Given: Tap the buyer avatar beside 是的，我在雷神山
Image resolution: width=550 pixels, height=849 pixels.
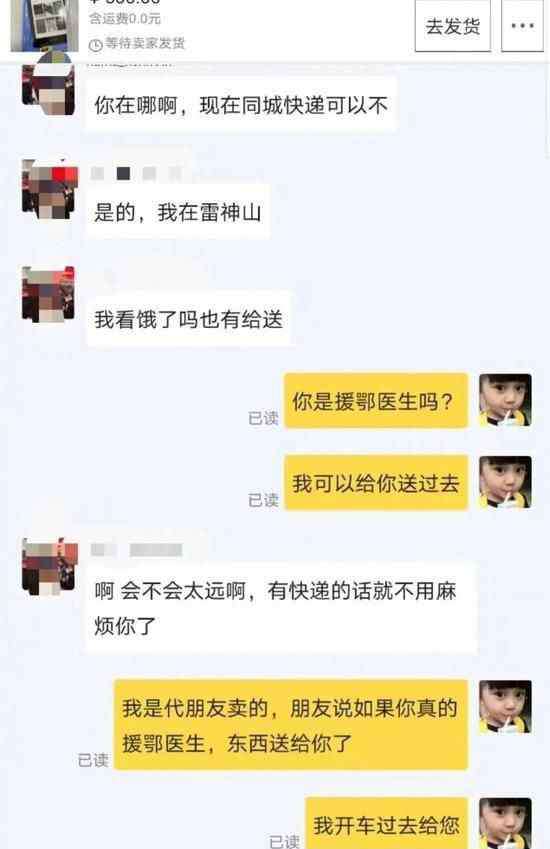Looking at the screenshot, I should coord(48,190).
